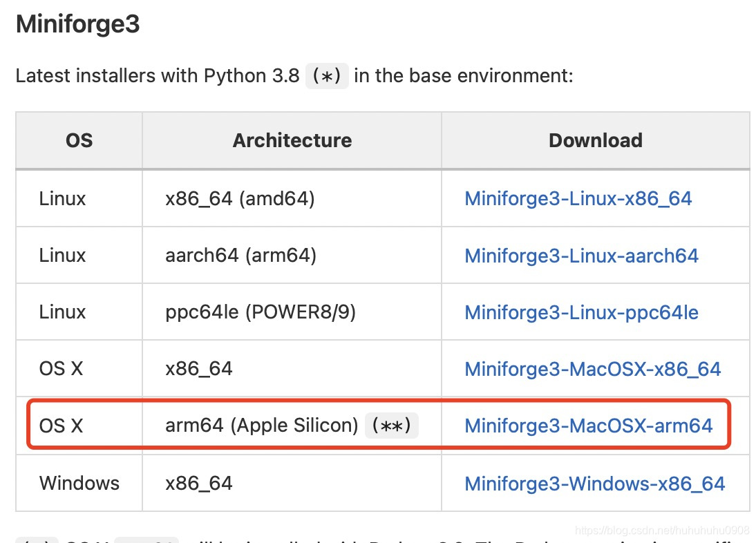Click the Windows OS cell
Viewport: 756px width, 543px height.
click(x=79, y=483)
